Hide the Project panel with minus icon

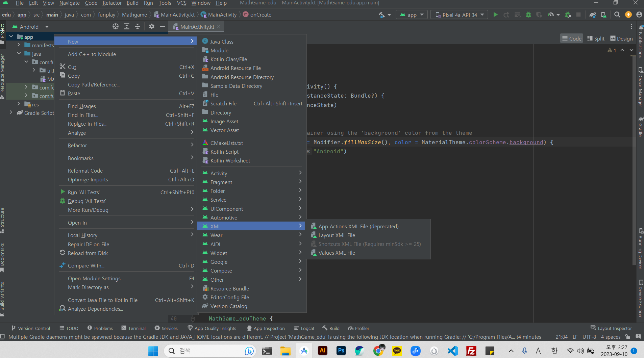coord(163,26)
